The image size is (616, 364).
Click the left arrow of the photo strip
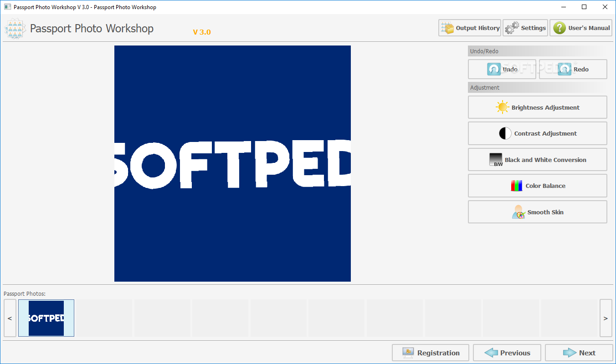pyautogui.click(x=10, y=318)
